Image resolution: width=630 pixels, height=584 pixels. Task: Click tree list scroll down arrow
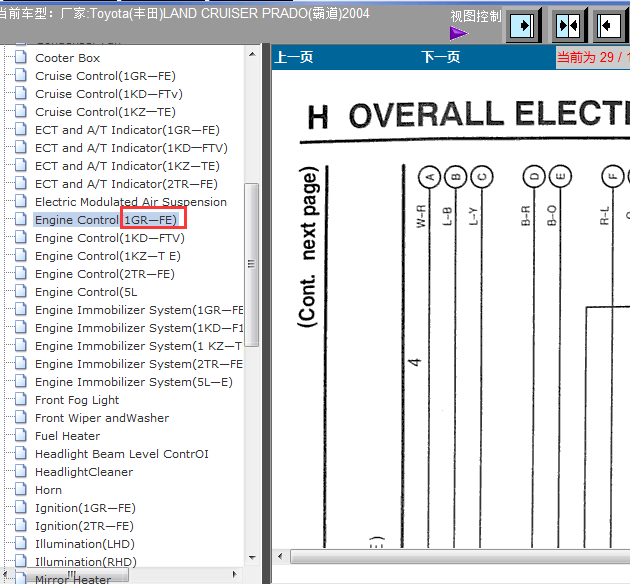252,557
